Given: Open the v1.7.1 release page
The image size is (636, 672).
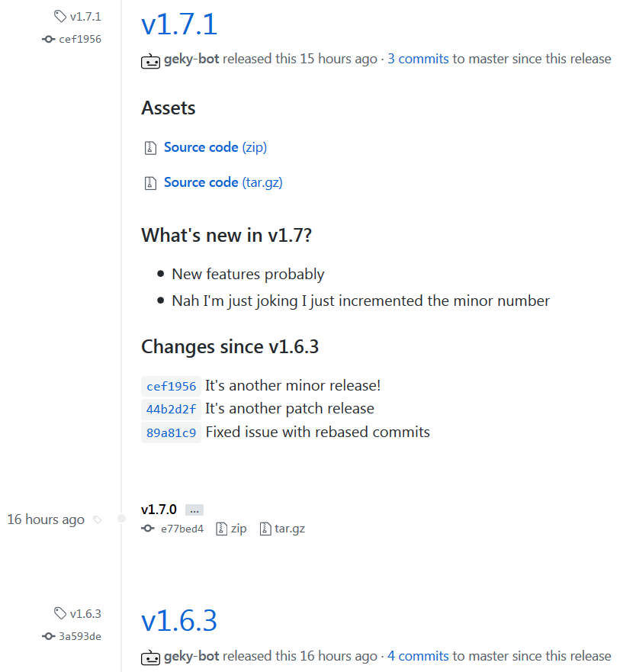Looking at the screenshot, I should click(x=178, y=24).
